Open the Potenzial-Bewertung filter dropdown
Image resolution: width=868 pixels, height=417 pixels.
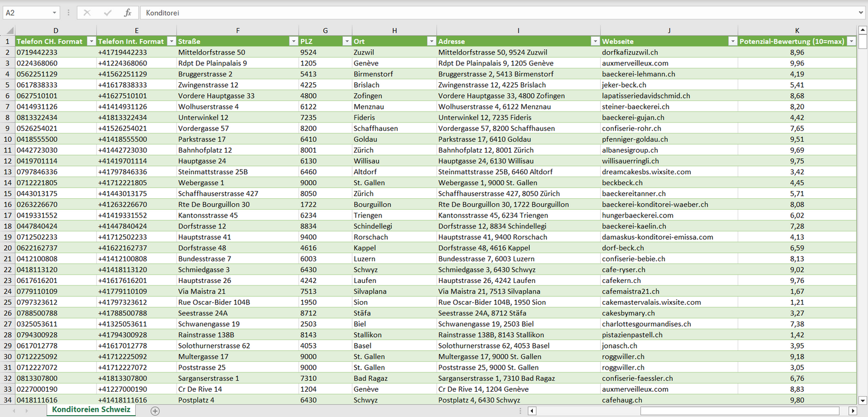tap(851, 41)
